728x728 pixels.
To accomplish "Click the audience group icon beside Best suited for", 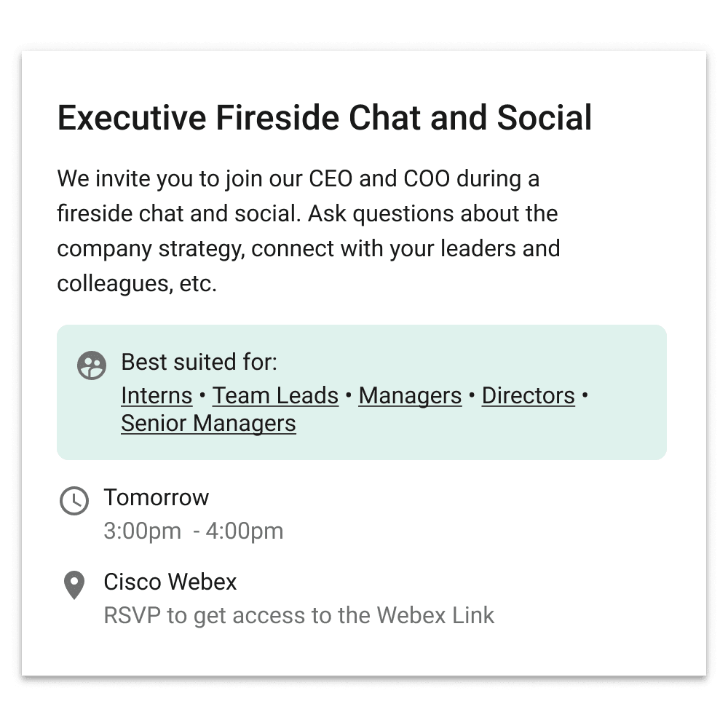I will (x=92, y=365).
